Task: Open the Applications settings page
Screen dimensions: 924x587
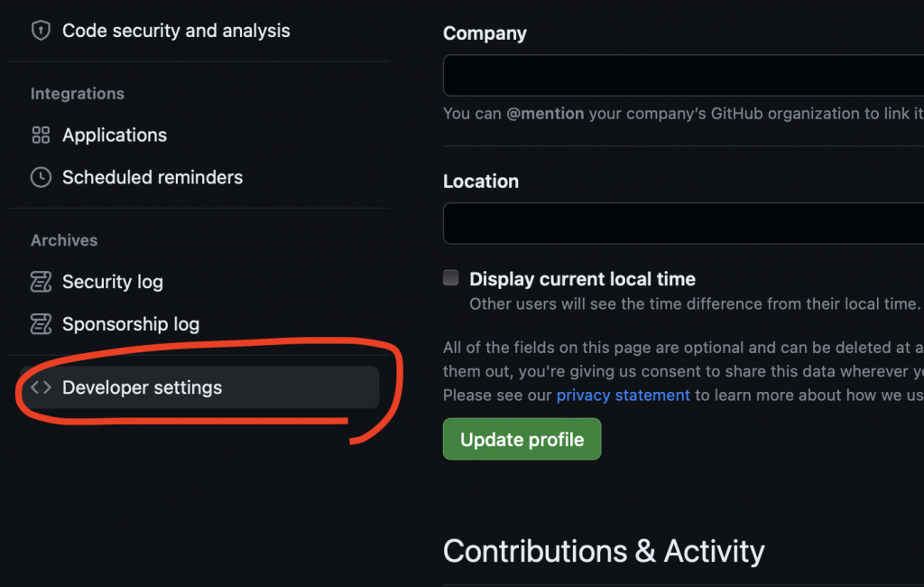Action: click(x=115, y=135)
